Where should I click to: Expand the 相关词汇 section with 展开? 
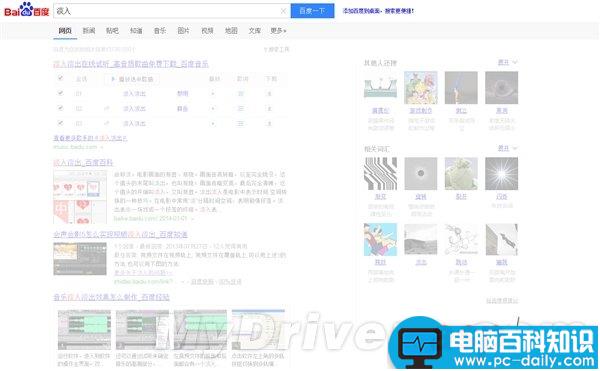click(x=507, y=148)
